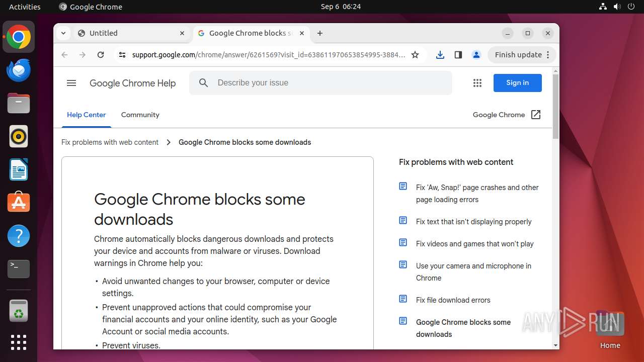Launch the Terminal from the dock
Image resolution: width=644 pixels, height=362 pixels.
coord(19,269)
